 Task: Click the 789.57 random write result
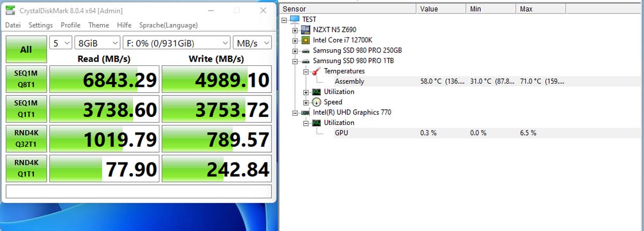tap(217, 140)
